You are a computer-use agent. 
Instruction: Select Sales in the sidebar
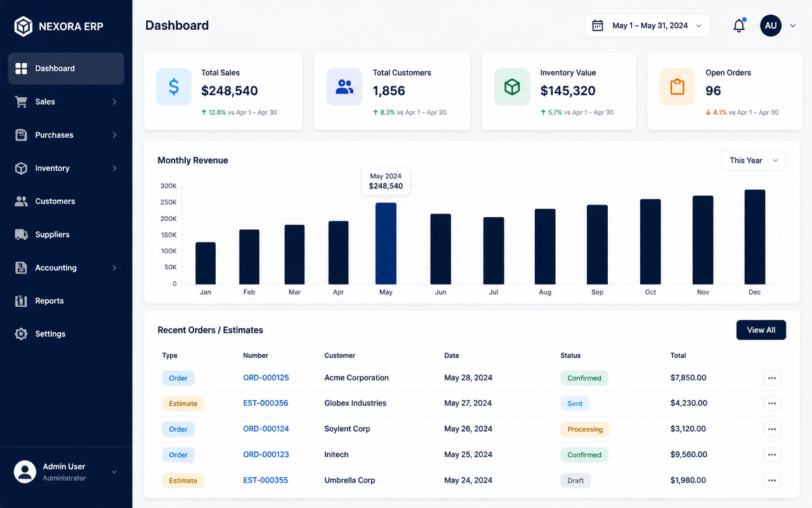(x=66, y=102)
